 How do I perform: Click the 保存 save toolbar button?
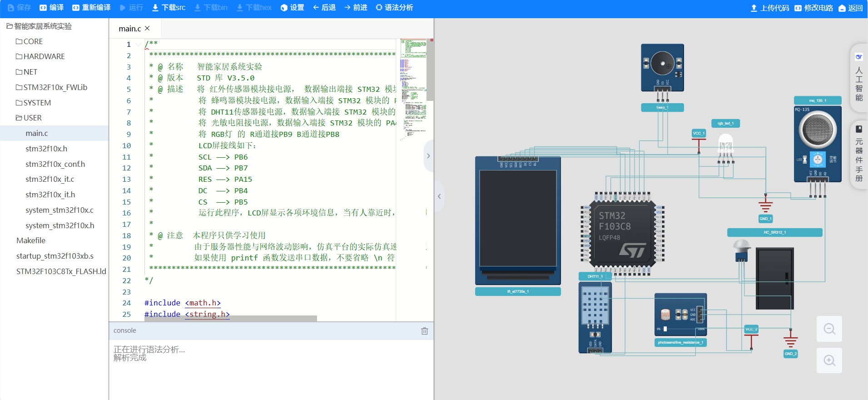[x=19, y=8]
